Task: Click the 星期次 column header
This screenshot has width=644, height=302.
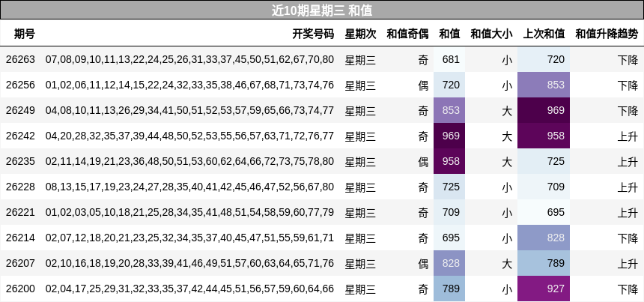Action: 361,34
